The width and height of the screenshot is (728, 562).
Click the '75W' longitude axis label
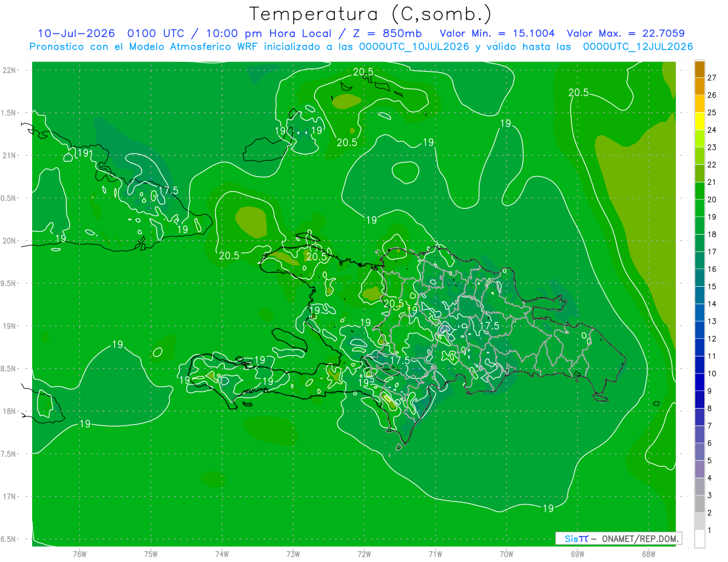(151, 554)
